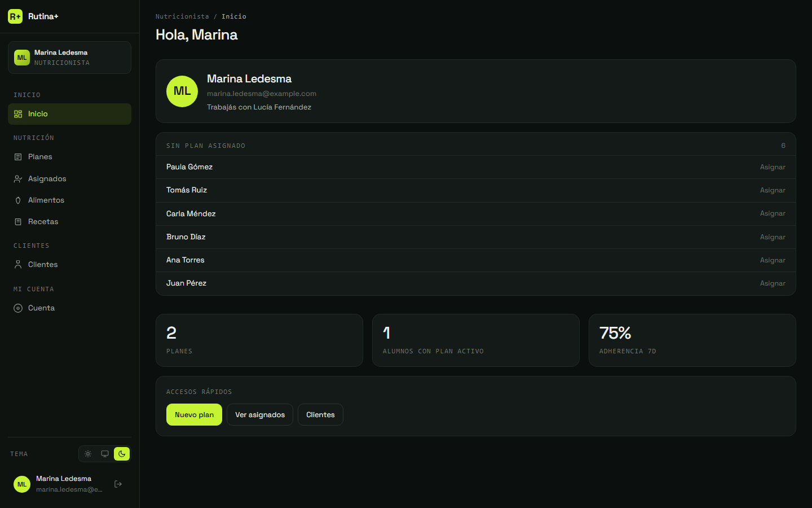Open the Marina Ledesma Nutricionista profile card
Screen dimensions: 812x508
pyautogui.click(x=69, y=58)
